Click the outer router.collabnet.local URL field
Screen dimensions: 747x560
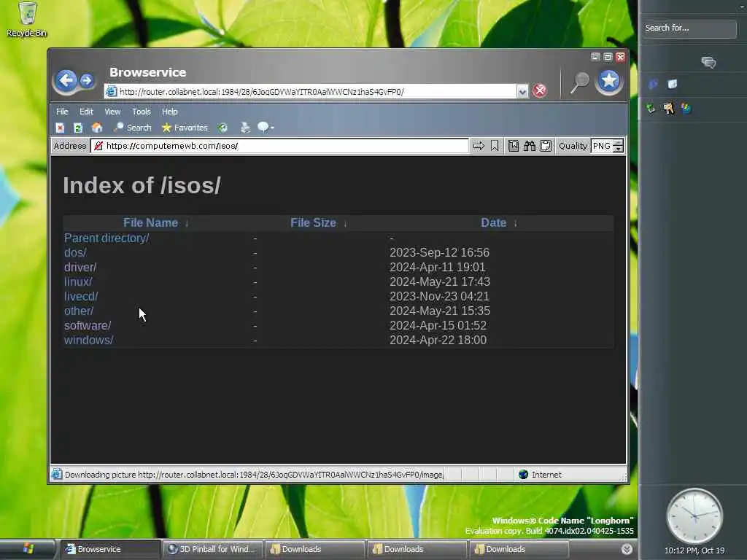pyautogui.click(x=317, y=91)
